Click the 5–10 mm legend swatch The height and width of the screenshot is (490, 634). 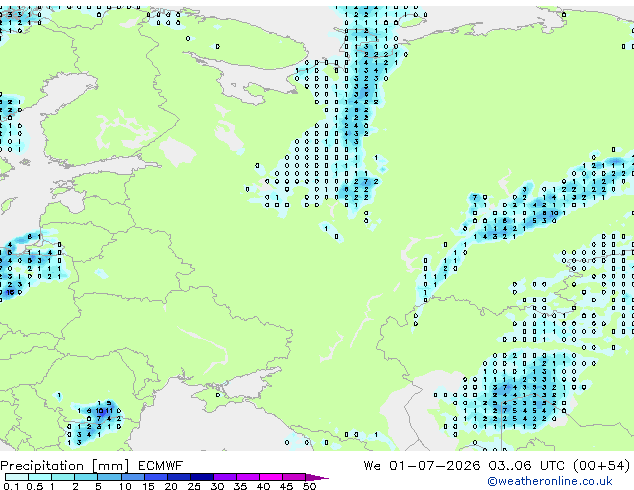109,477
